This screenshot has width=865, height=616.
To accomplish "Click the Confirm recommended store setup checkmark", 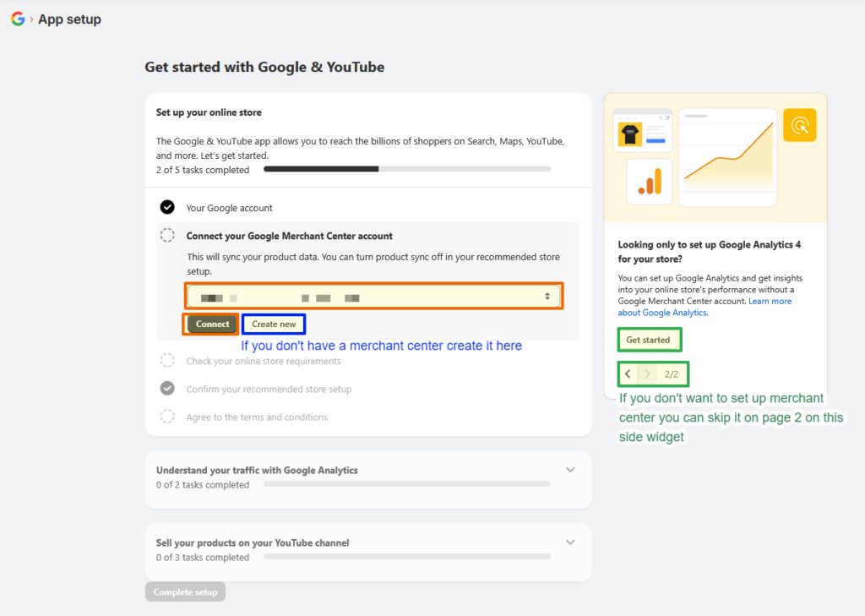I will click(x=168, y=389).
